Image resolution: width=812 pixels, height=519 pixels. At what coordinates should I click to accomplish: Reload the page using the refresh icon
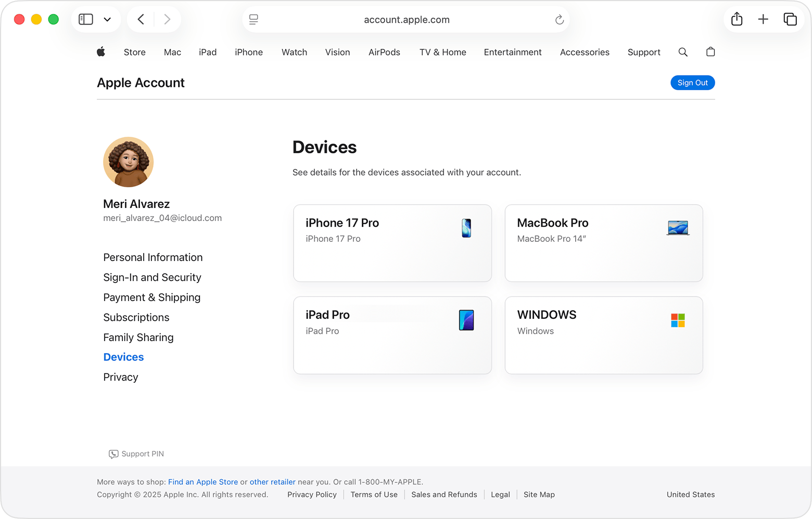(559, 19)
